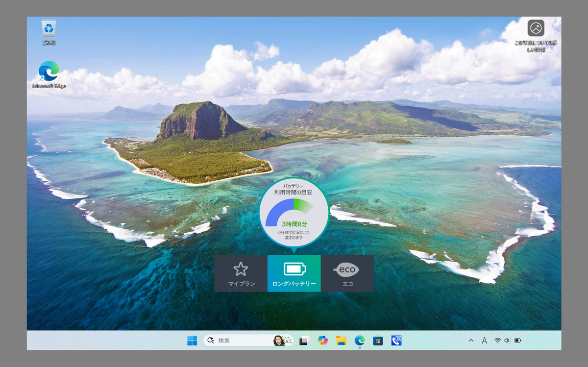Viewport: 588px width, 367px height.
Task: Open the Windows Start menu
Action: [192, 341]
